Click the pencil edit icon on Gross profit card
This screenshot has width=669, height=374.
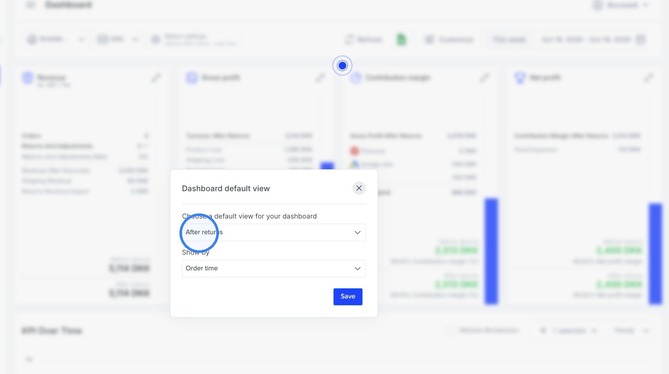coord(320,78)
